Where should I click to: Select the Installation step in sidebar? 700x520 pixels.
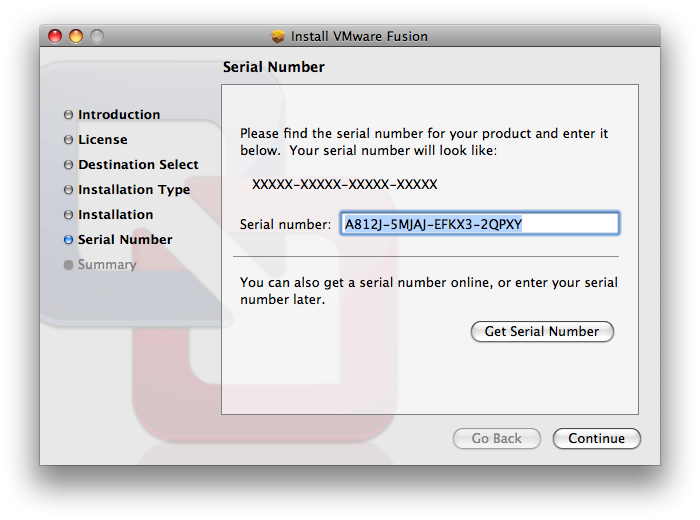tap(108, 215)
